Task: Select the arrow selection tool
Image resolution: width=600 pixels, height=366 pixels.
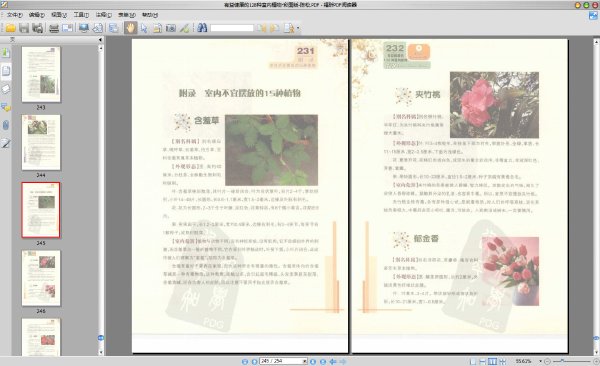Action: point(144,28)
